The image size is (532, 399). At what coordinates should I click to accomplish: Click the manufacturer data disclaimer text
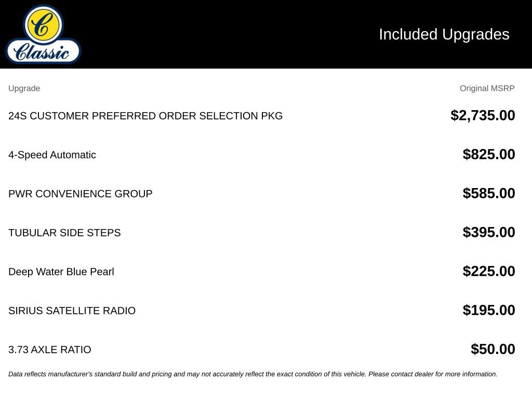(x=253, y=374)
